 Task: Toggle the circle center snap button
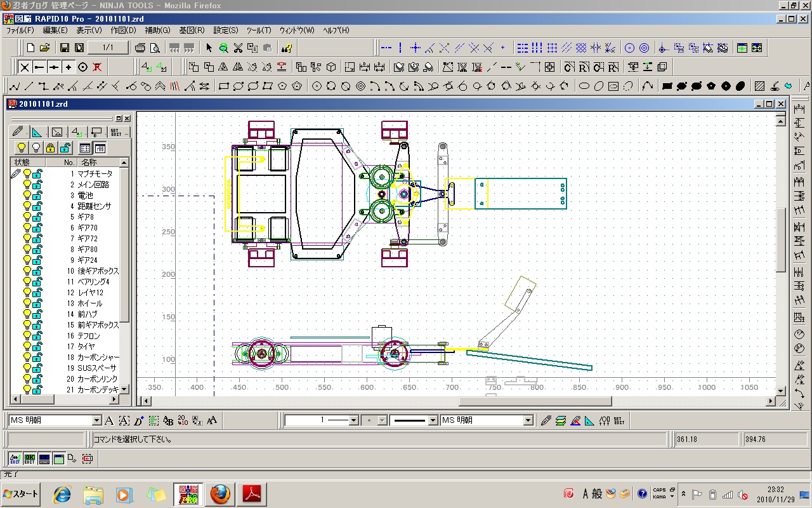pyautogui.click(x=82, y=67)
